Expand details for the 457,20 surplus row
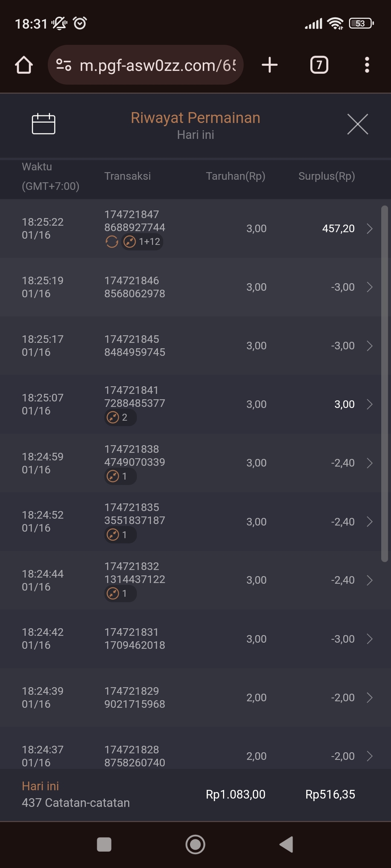This screenshot has width=391, height=868. click(x=369, y=229)
